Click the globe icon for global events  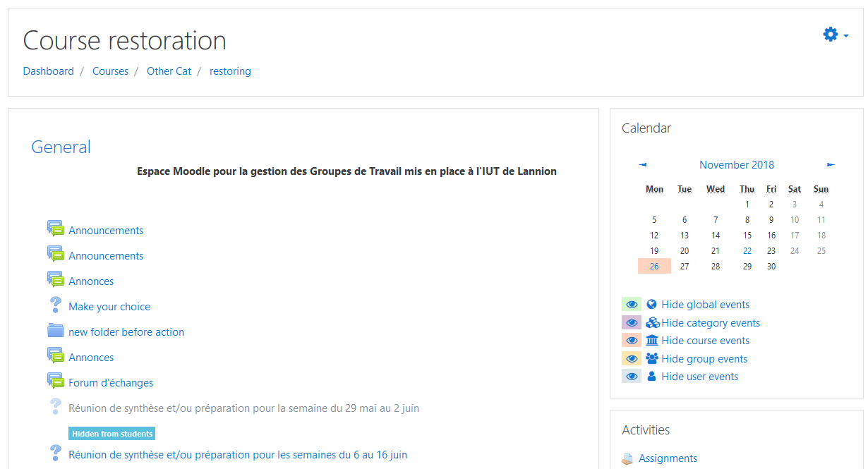coord(651,305)
